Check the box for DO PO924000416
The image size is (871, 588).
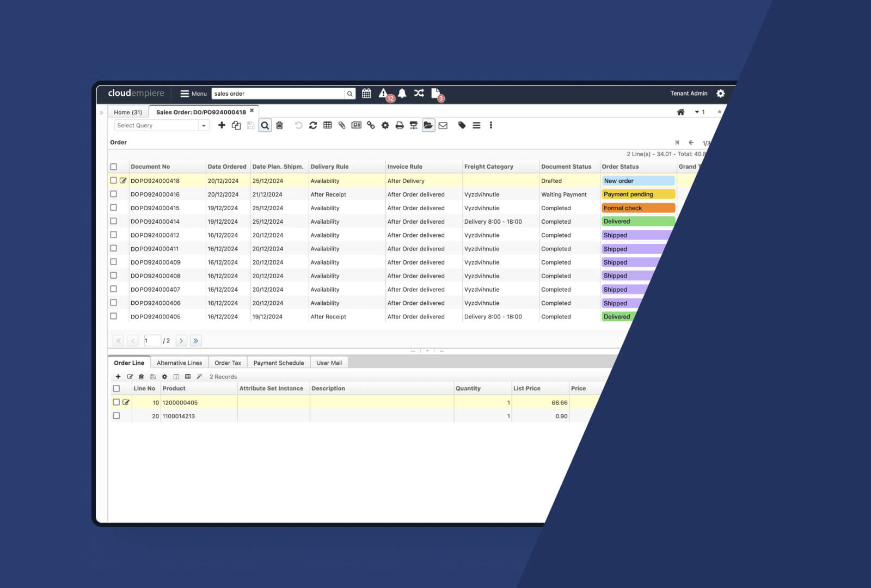click(x=114, y=194)
